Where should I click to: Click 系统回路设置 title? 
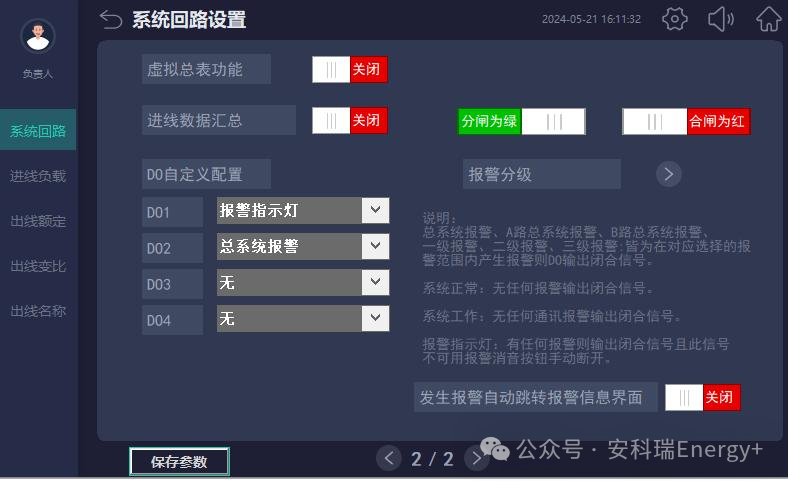pyautogui.click(x=189, y=20)
